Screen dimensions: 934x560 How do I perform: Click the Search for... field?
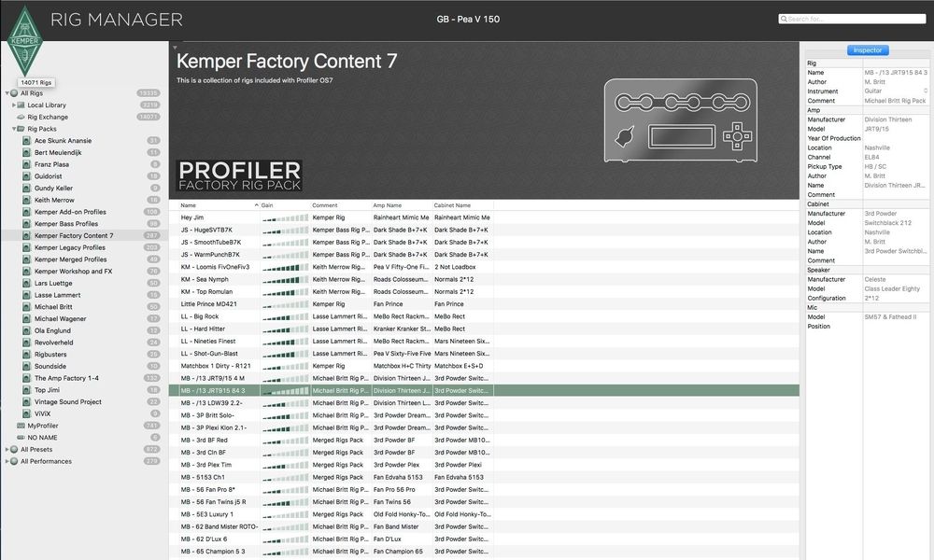pyautogui.click(x=852, y=19)
